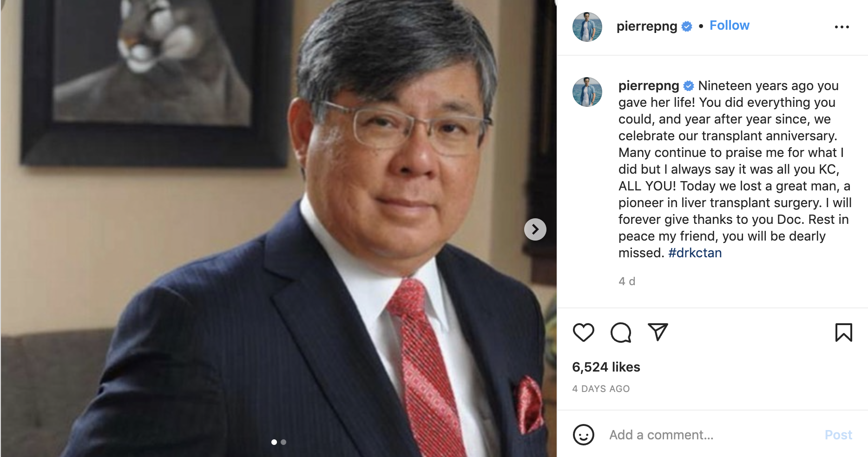This screenshot has width=868, height=457.
Task: Share the post with the paper plane icon
Action: click(x=658, y=332)
